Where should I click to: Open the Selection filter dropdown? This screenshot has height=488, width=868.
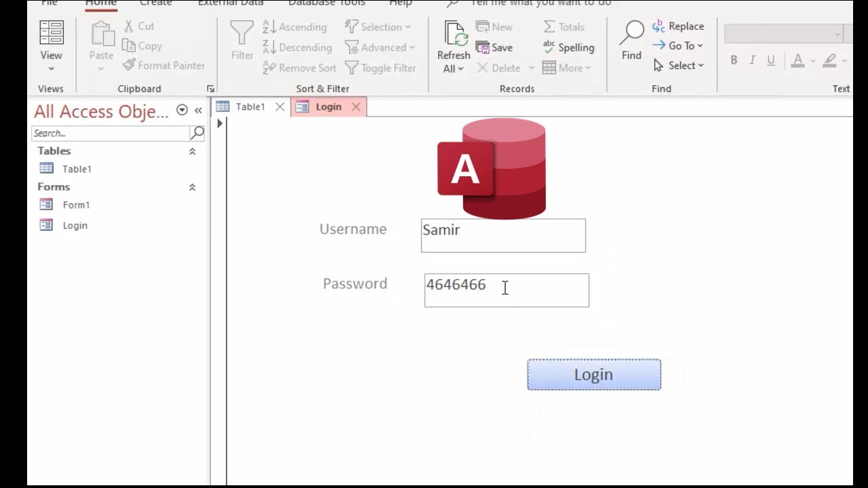tap(378, 27)
